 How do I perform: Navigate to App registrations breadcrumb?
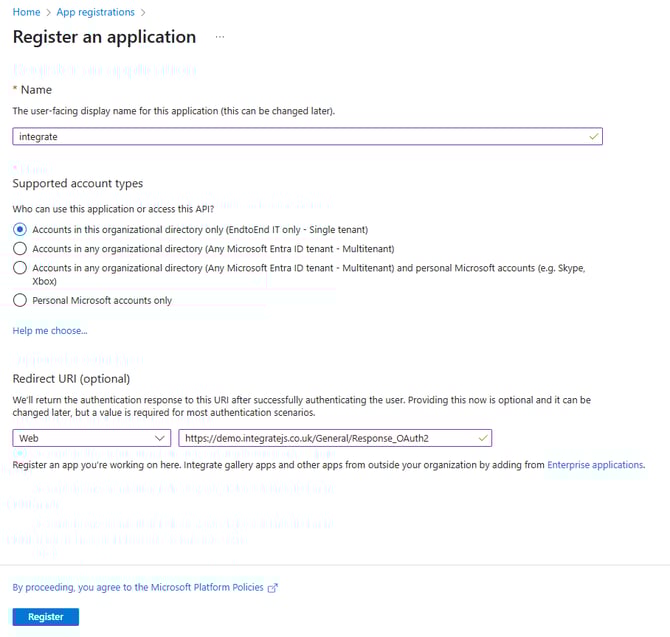coord(96,12)
